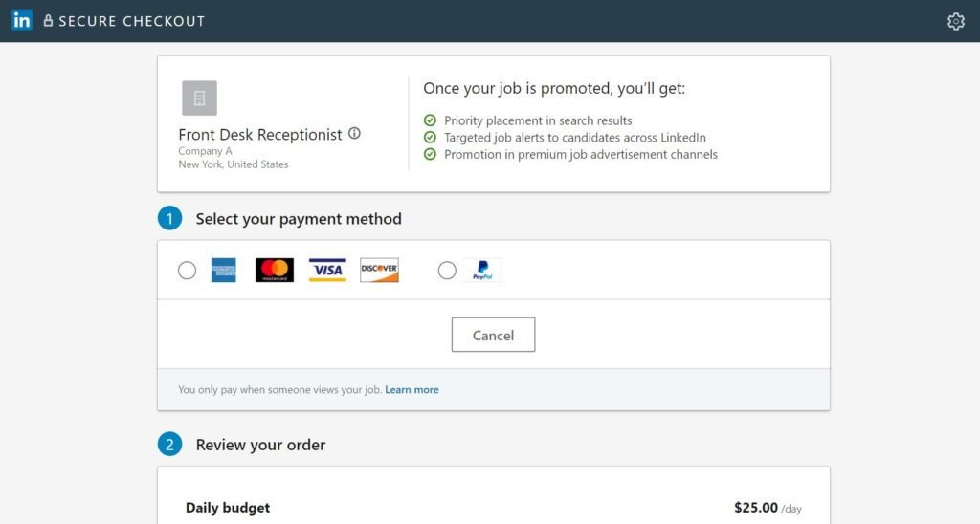Click the Mastercard logo icon

(275, 271)
